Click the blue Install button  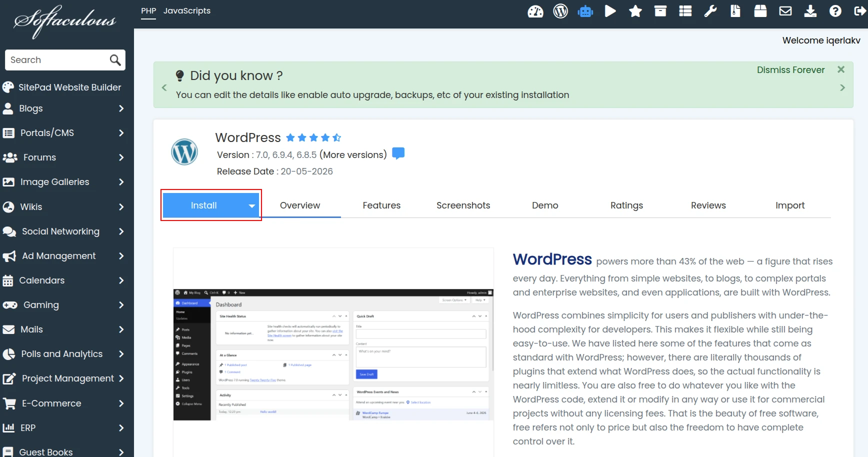(204, 205)
